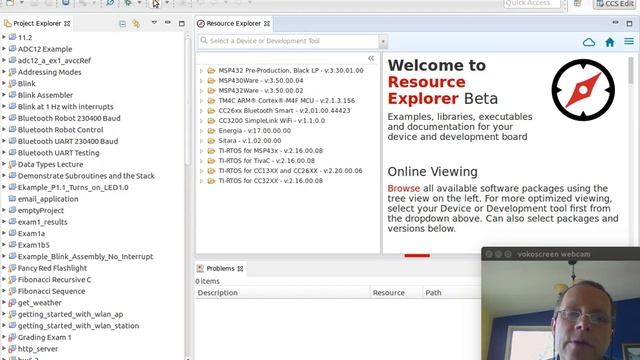Screen dimensions: 640x360
Task: Click the Collapse All icon in Project Explorer
Action: coord(122,24)
